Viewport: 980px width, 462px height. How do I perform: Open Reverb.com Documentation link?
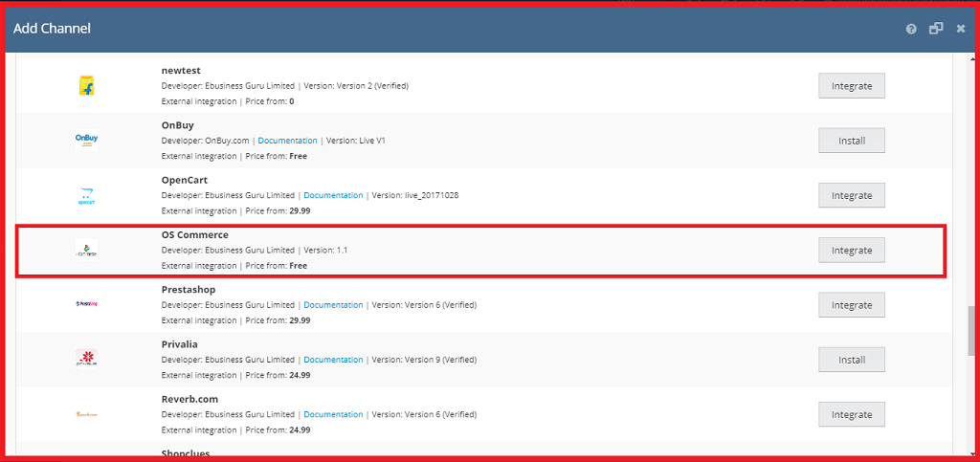click(333, 414)
